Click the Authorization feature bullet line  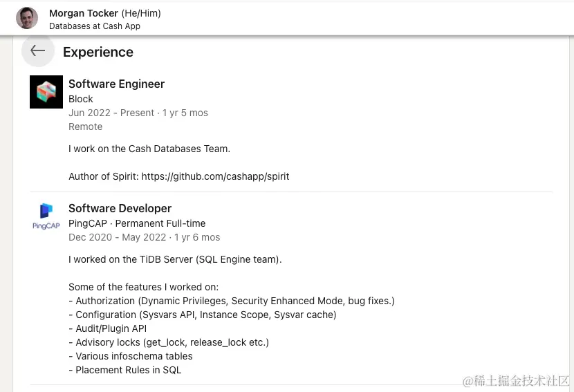tap(232, 301)
